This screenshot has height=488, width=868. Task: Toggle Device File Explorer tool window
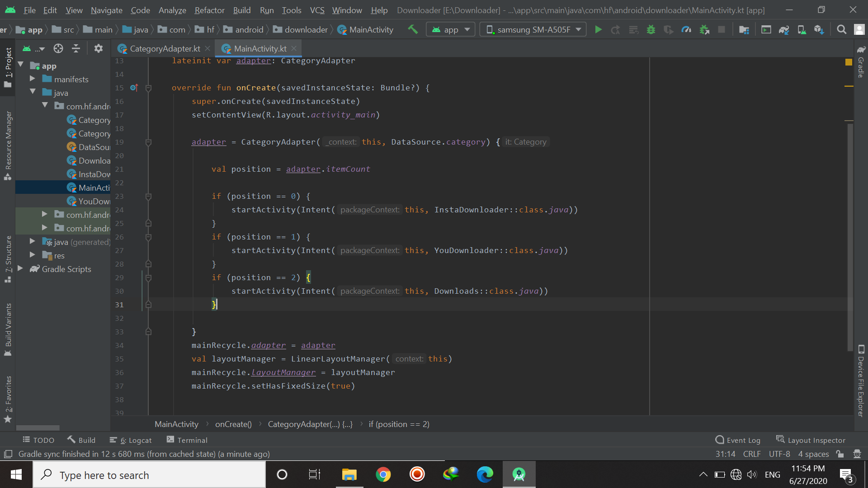tap(861, 381)
